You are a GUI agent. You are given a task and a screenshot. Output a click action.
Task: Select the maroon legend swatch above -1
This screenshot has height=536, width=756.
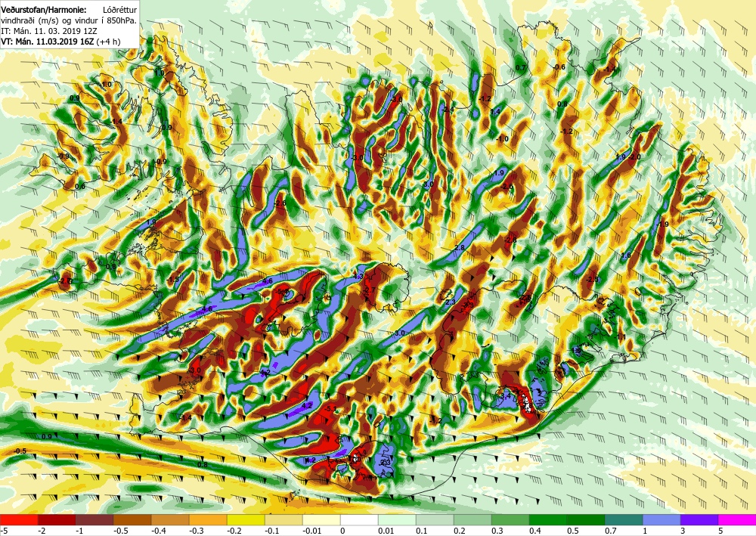click(x=94, y=520)
